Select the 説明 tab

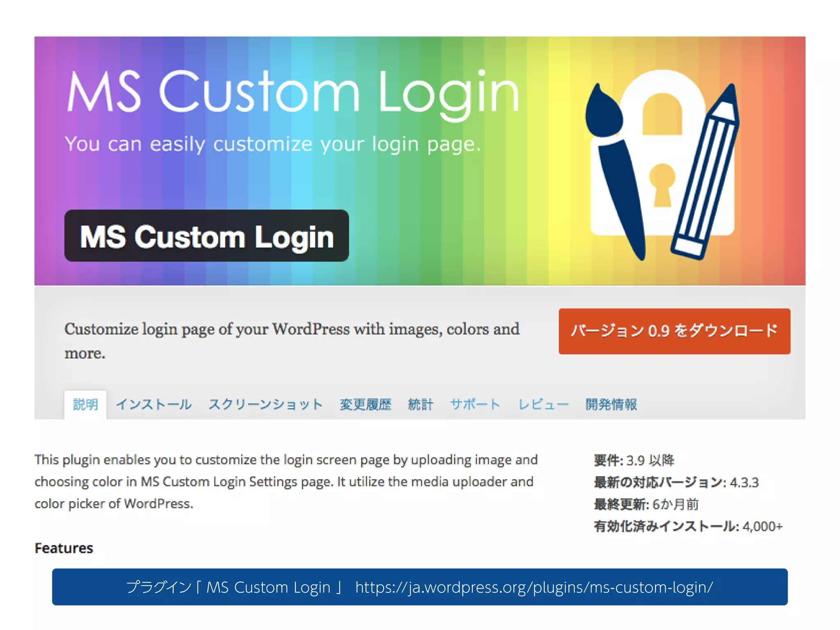[85, 404]
